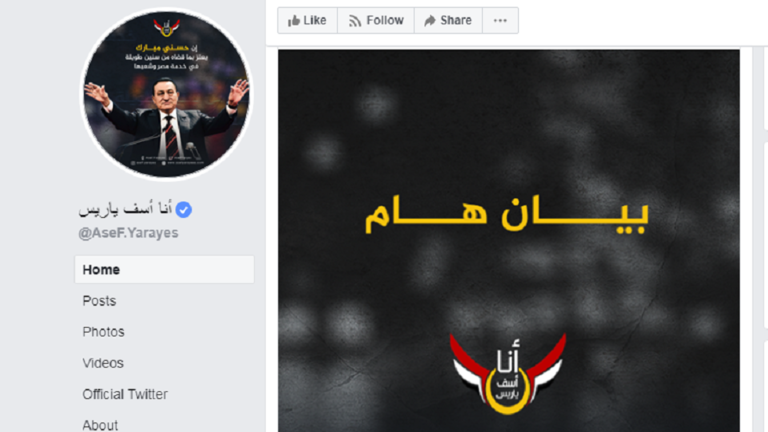The width and height of the screenshot is (768, 432).
Task: Open the three-dots more options menu
Action: click(500, 21)
